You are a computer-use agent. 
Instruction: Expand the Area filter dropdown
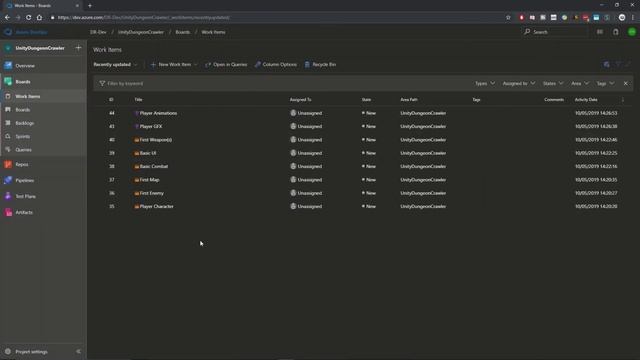click(580, 83)
